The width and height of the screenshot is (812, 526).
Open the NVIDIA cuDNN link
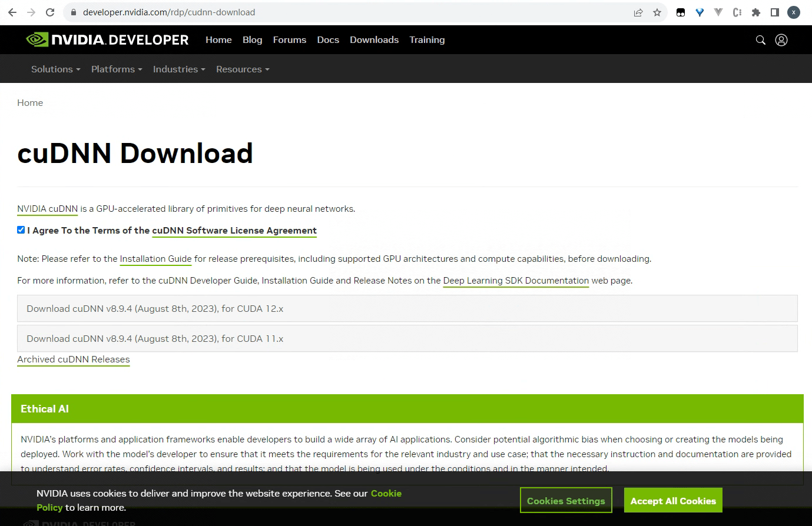click(48, 209)
